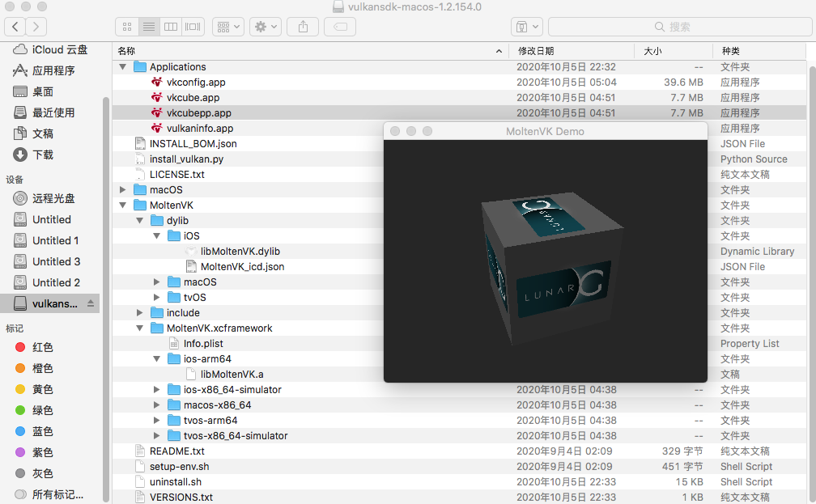The height and width of the screenshot is (504, 816).
Task: Switch to gallery view
Action: [193, 27]
